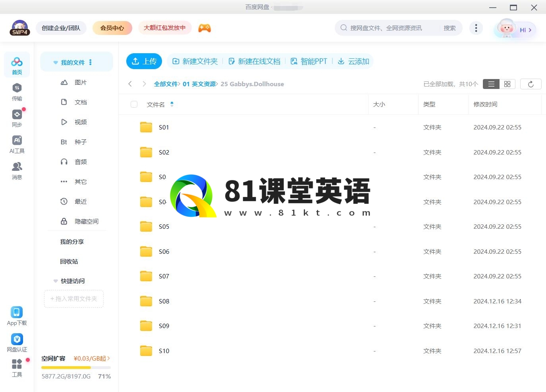This screenshot has width=546, height=392.
Task: Click the 类型 column header
Action: tap(429, 104)
